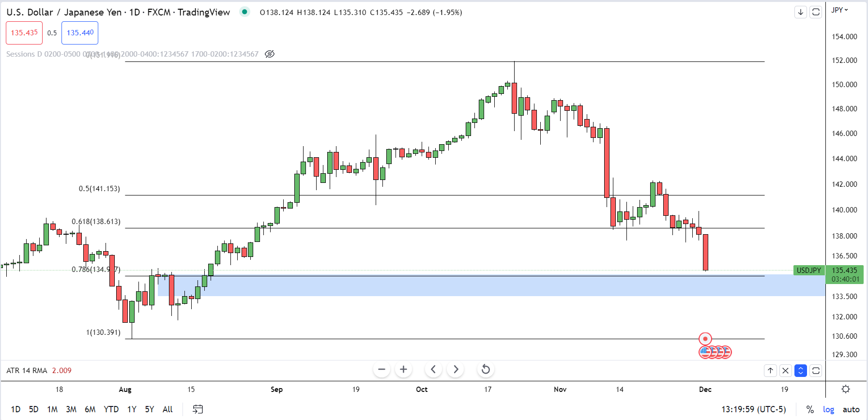868x420 pixels.
Task: Delete the ATR indicator pane
Action: tap(785, 371)
